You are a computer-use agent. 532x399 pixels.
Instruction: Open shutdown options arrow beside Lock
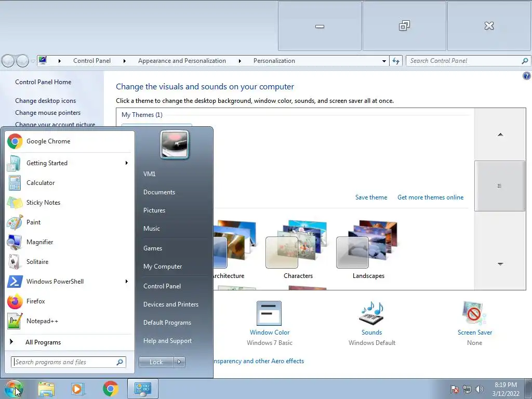click(x=179, y=362)
